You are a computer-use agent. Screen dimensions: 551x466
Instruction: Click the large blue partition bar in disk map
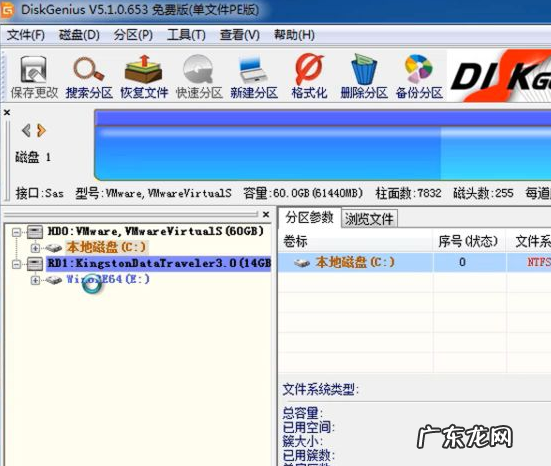[267, 154]
